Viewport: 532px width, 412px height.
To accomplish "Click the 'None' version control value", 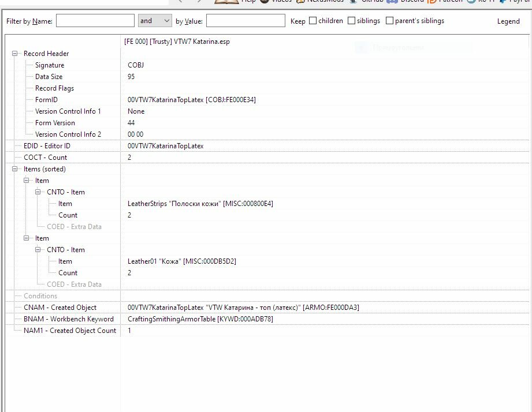I will 136,111.
